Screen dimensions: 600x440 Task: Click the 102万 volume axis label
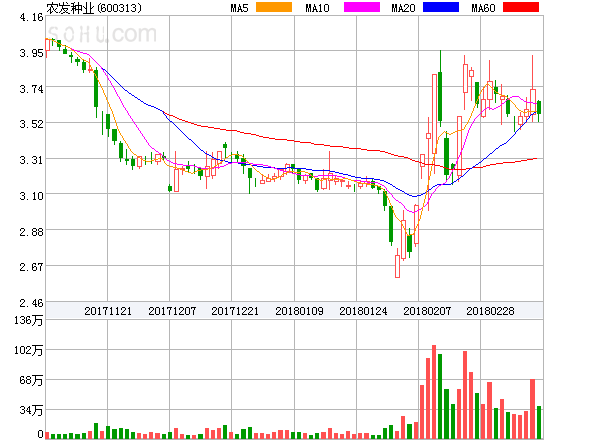[28, 350]
